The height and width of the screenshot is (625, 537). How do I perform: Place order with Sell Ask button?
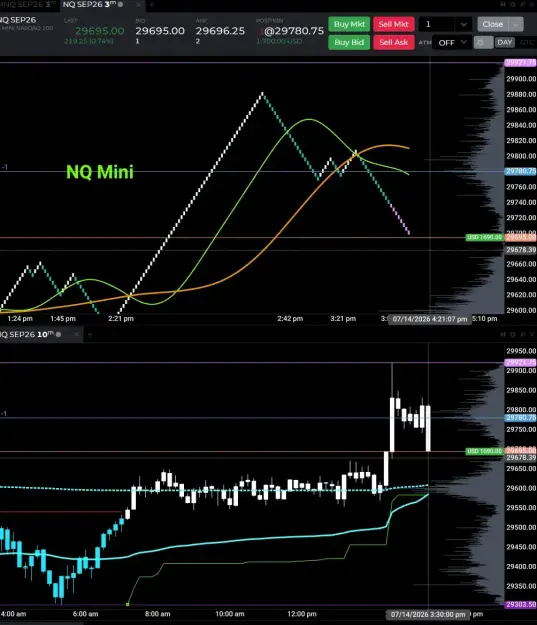click(393, 42)
